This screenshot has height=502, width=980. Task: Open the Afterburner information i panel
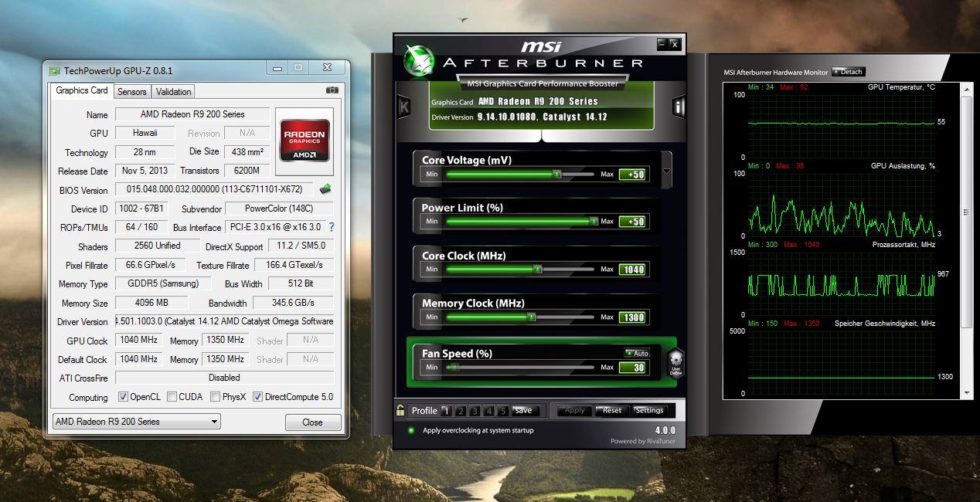pyautogui.click(x=678, y=107)
